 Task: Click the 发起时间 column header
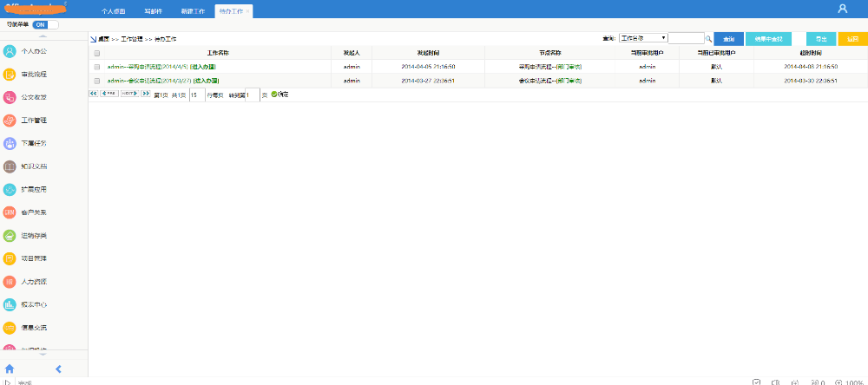429,54
